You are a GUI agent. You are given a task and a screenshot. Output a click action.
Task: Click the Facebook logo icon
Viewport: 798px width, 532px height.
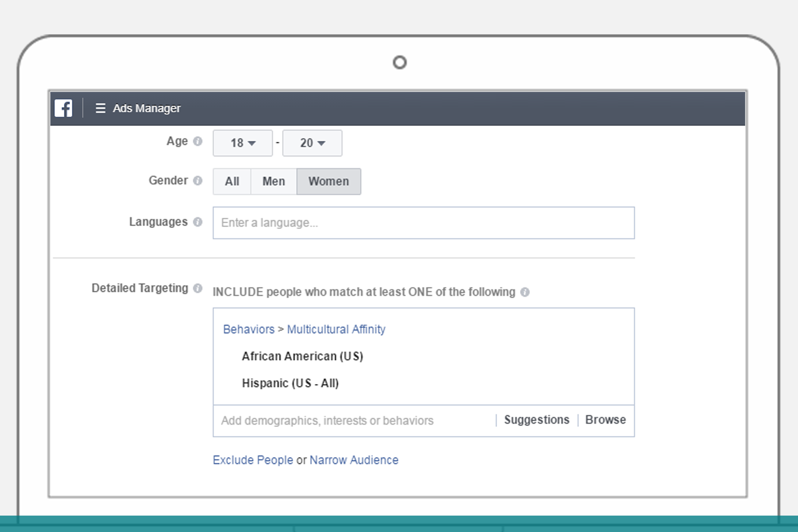click(63, 108)
